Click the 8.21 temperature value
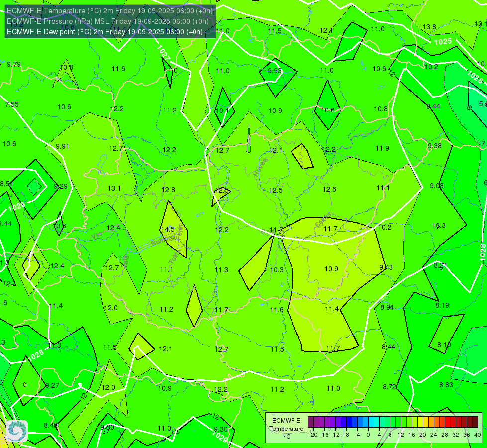This screenshot has height=448, width=487. point(440,265)
